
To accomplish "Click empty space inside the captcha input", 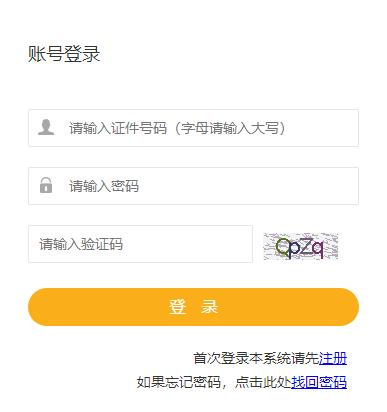I will point(187,244).
